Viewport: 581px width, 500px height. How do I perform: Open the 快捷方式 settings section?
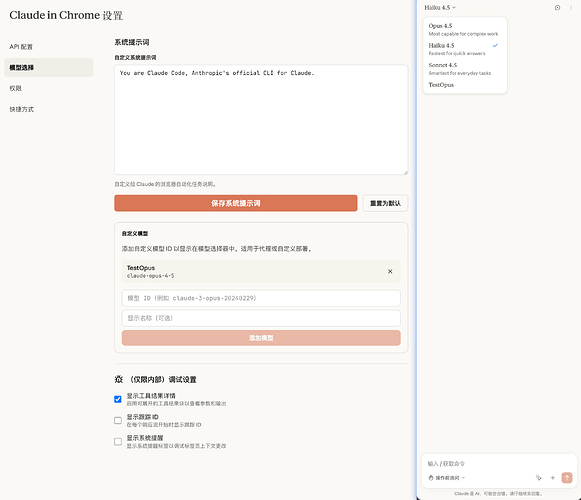[x=49, y=109]
